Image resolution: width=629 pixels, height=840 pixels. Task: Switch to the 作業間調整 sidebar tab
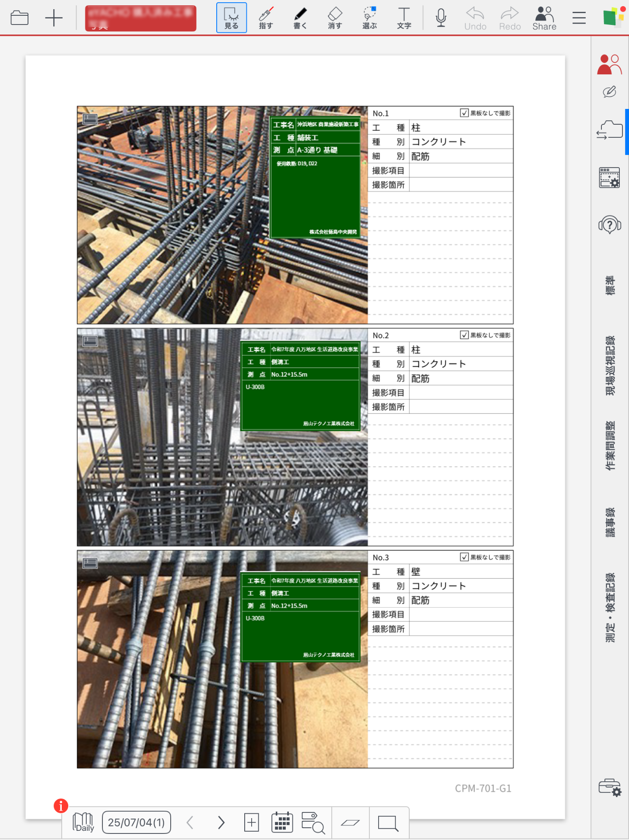click(610, 446)
